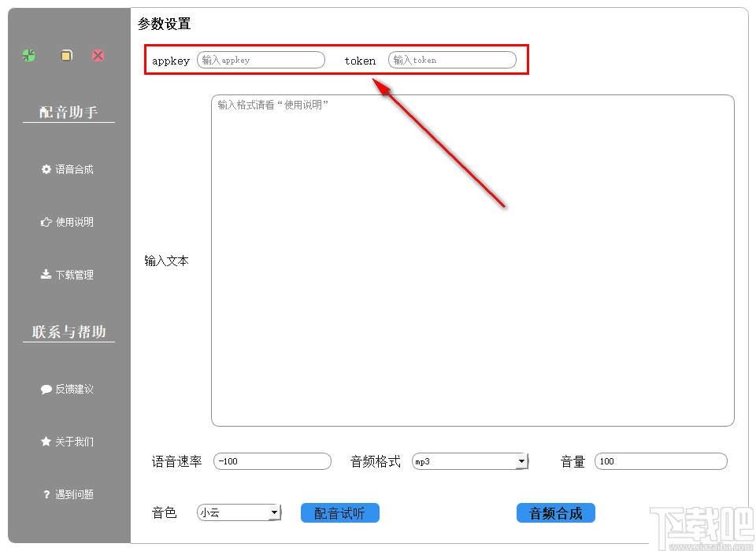Viewport: 756px width, 551px height.
Task: Open 遇到问题 help section
Action: click(x=75, y=494)
